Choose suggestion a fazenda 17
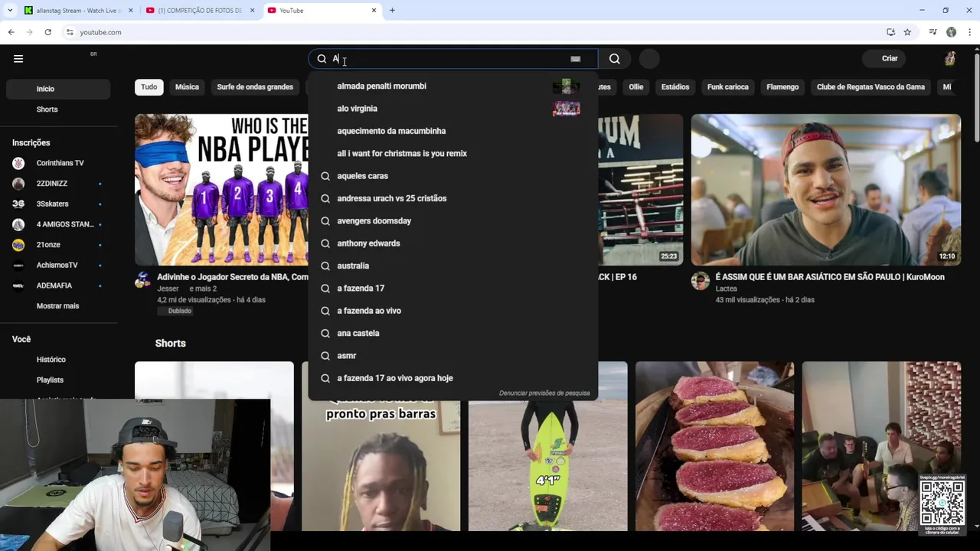 click(452, 289)
